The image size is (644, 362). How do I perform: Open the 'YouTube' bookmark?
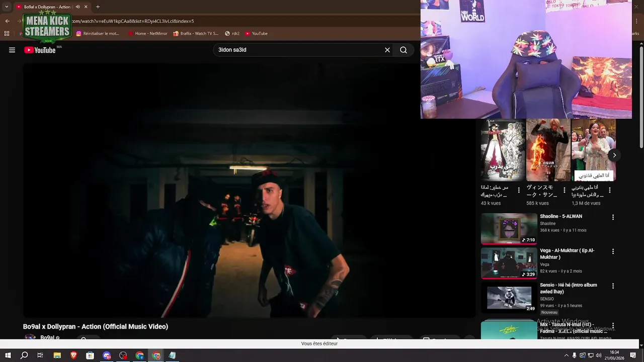[x=256, y=34]
